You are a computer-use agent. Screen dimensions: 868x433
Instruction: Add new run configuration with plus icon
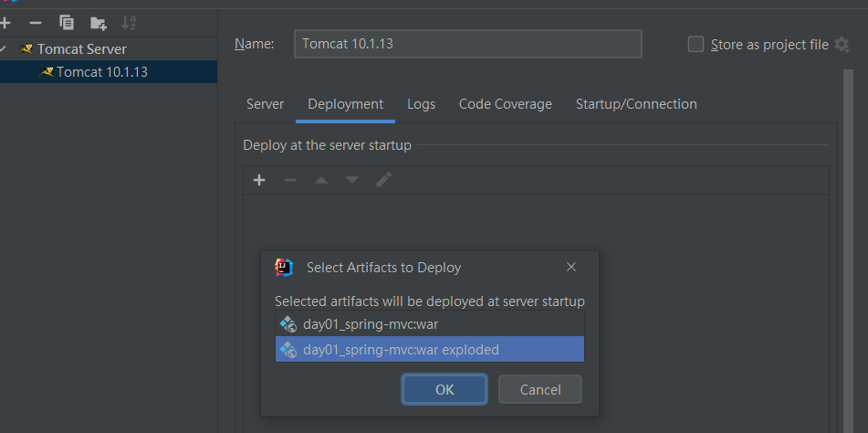click(x=5, y=23)
